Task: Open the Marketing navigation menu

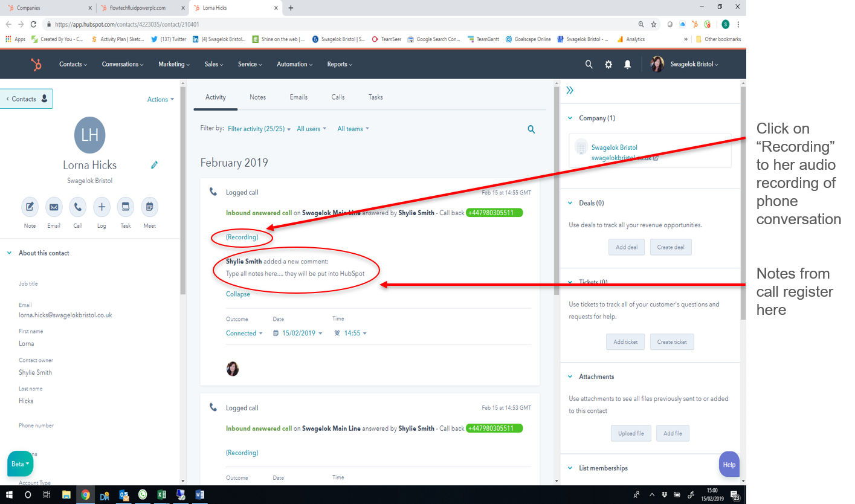Action: pos(174,64)
